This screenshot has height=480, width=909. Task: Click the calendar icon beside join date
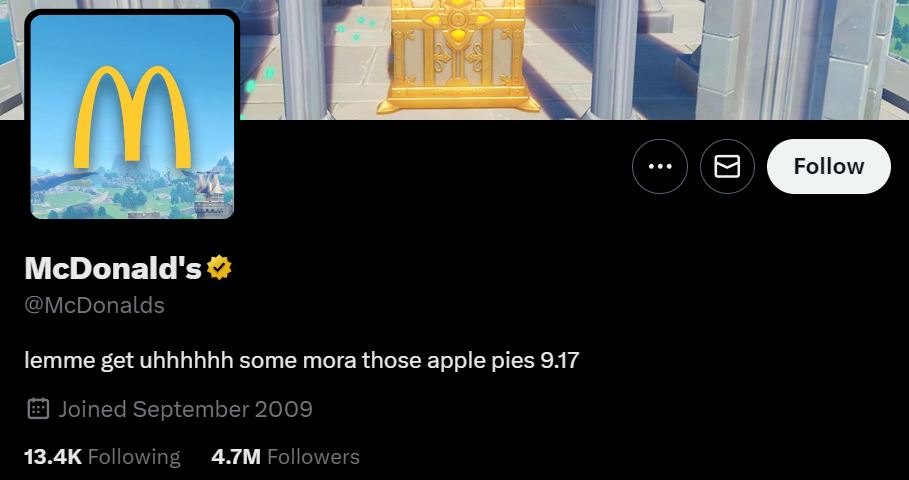pyautogui.click(x=38, y=409)
